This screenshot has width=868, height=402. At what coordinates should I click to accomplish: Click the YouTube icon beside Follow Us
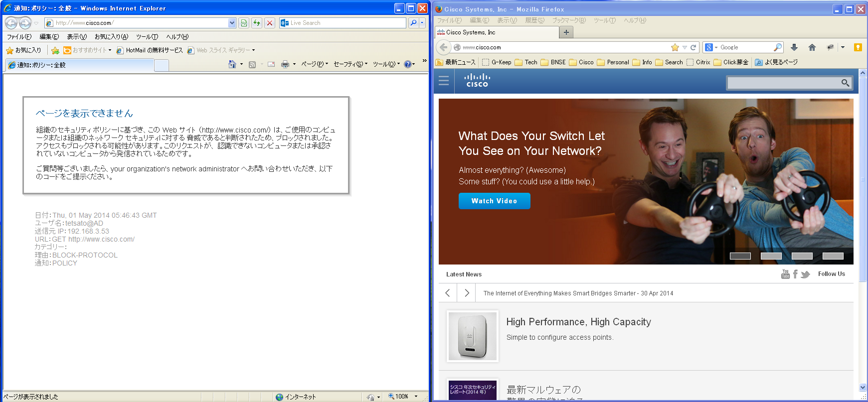pos(785,274)
